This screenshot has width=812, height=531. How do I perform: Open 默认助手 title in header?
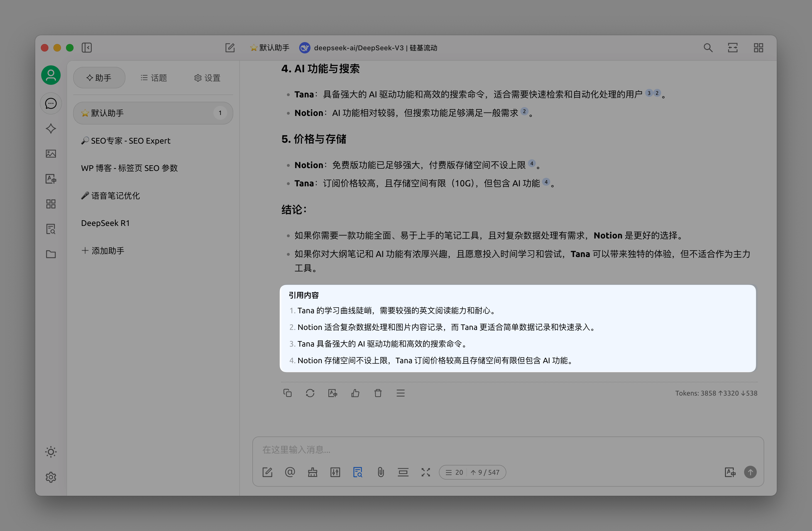270,48
